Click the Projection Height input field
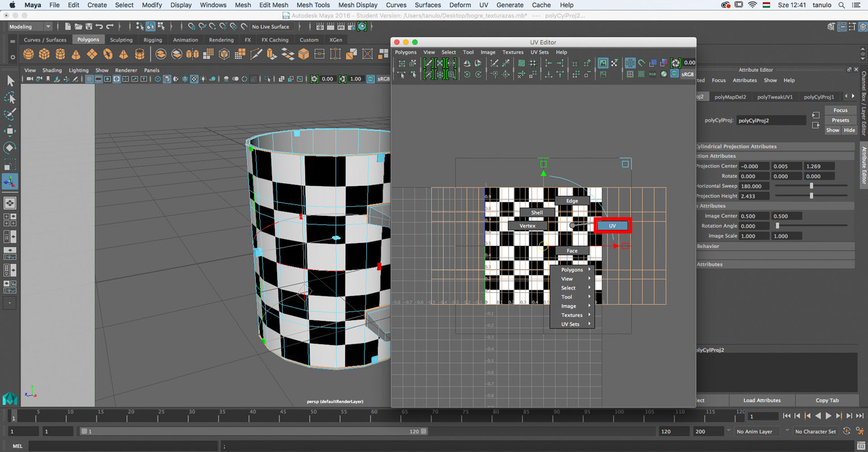Screen dimensions: 868x452 click(755, 196)
